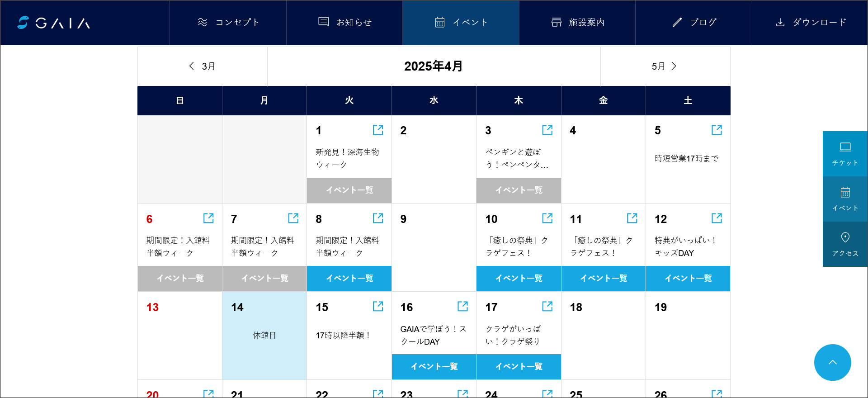Open チケット ticket side shortcut
Screen dimensions: 868x398
coord(845,154)
